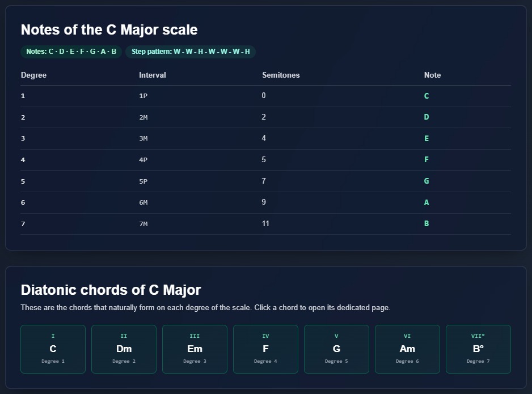Viewport: 532px width, 394px height.
Task: Select the note D in the Note column
Action: [427, 117]
